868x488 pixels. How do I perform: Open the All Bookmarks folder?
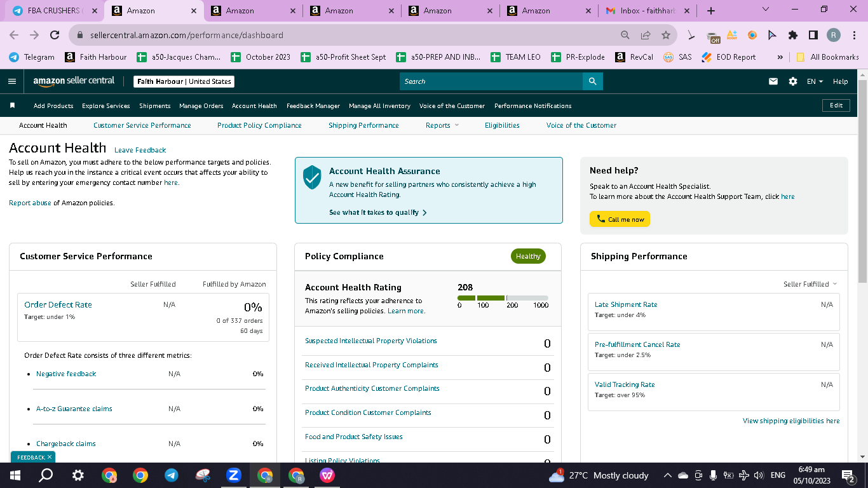tap(827, 57)
